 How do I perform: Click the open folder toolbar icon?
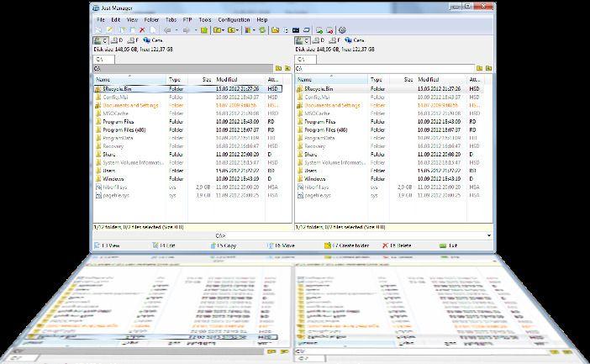pos(275,30)
